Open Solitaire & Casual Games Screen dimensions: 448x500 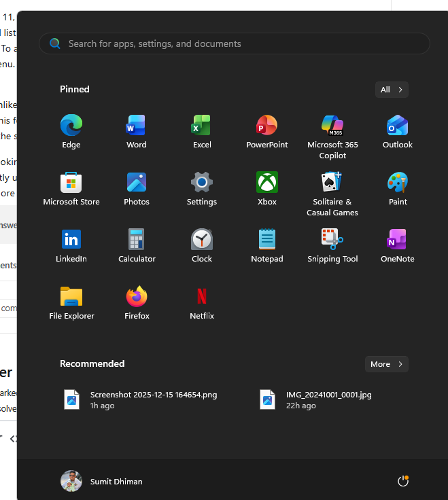332,194
